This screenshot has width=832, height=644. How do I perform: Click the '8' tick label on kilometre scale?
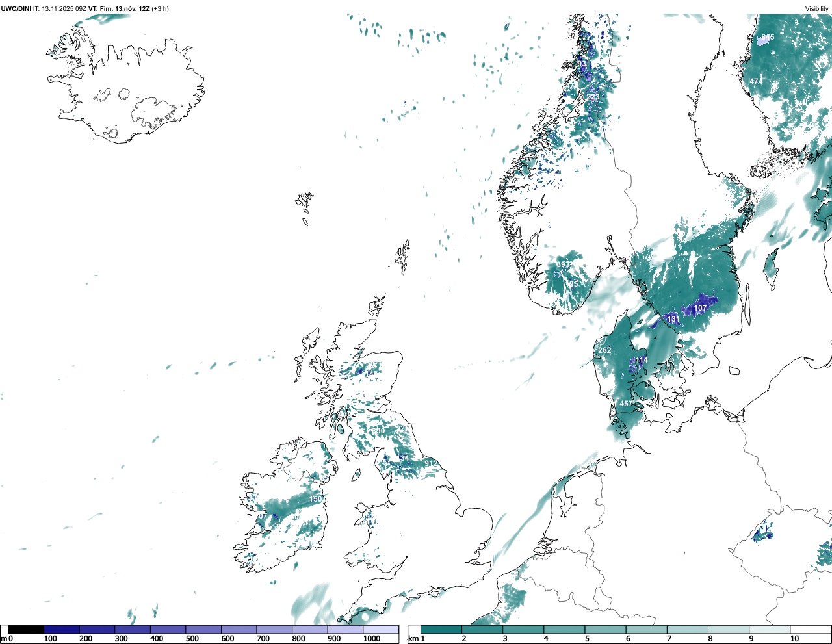pos(710,639)
